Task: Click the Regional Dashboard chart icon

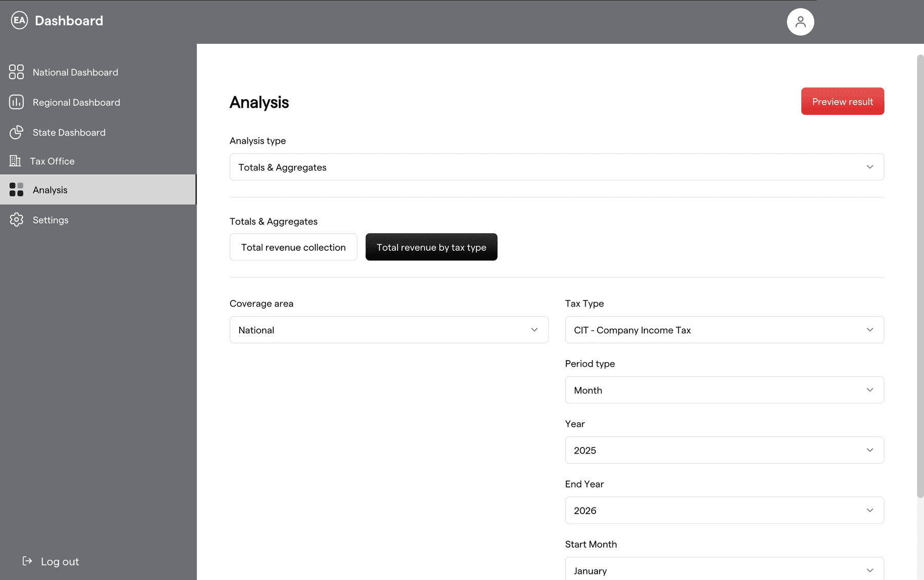Action: 16,102
